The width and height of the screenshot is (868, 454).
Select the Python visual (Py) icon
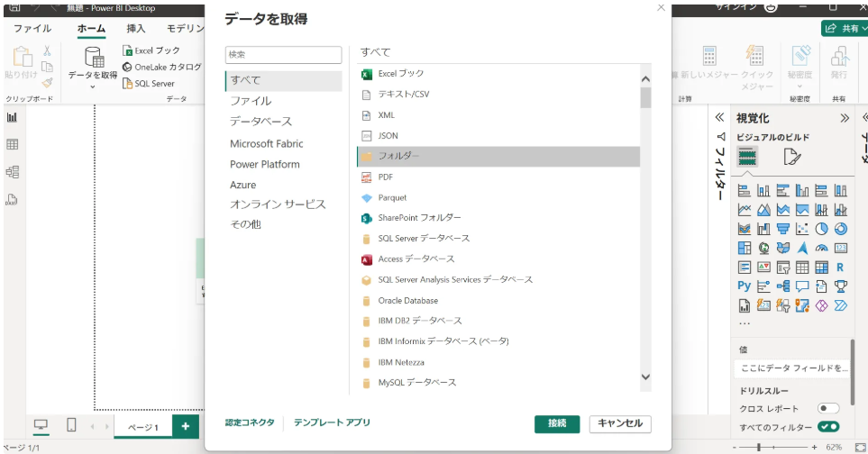(x=744, y=286)
